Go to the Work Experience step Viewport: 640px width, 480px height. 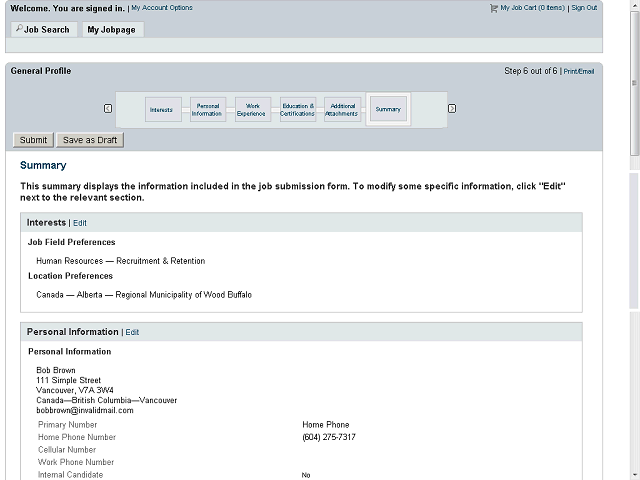(x=253, y=109)
